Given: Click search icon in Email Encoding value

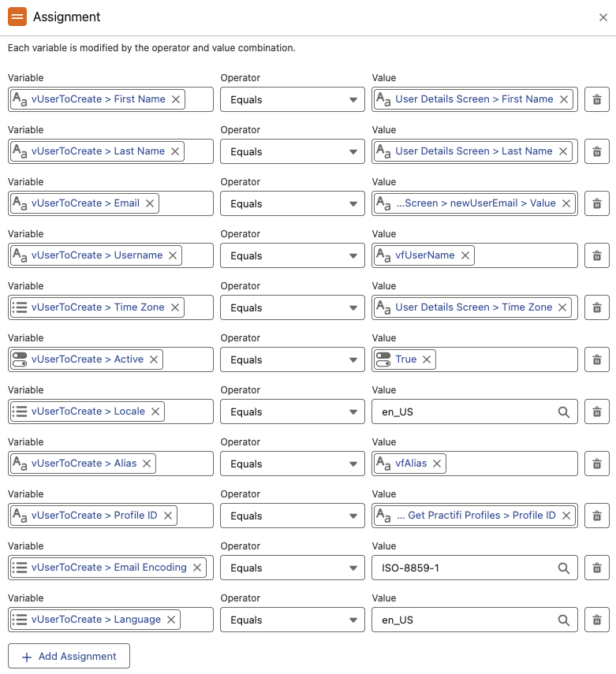Looking at the screenshot, I should point(564,568).
